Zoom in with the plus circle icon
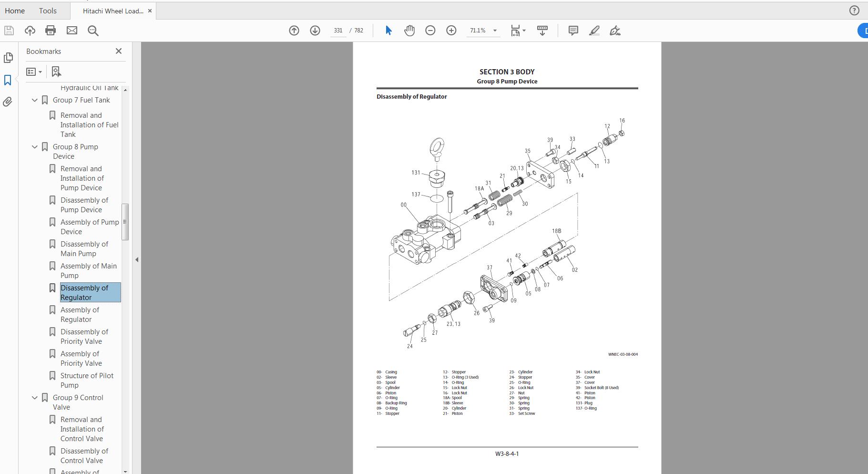The width and height of the screenshot is (868, 474). pyautogui.click(x=451, y=31)
